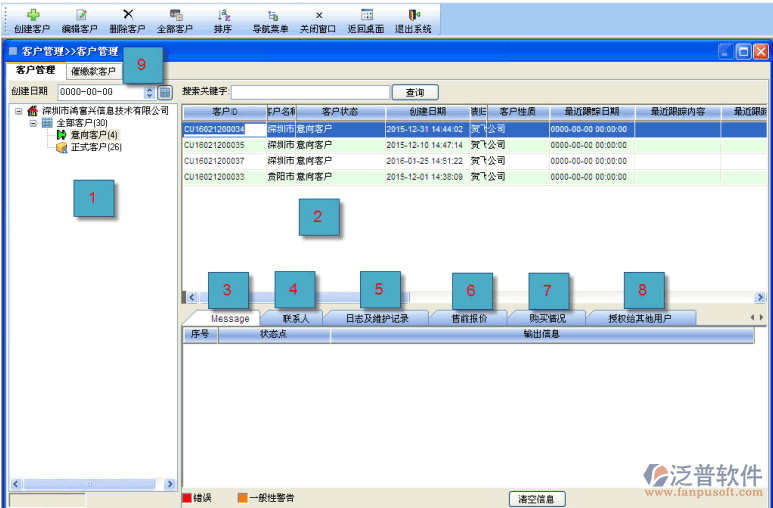Open the 售前报价 tab
Screen dimensions: 773x508
click(469, 319)
